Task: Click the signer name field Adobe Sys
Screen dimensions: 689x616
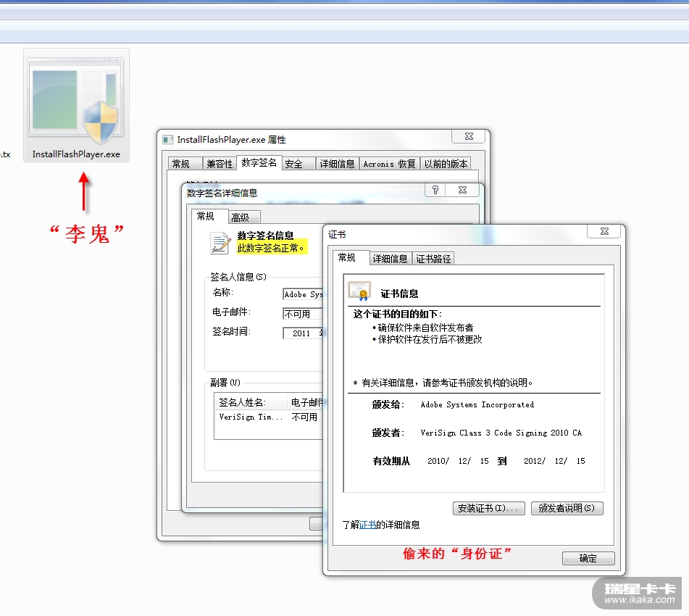Action: tap(303, 294)
